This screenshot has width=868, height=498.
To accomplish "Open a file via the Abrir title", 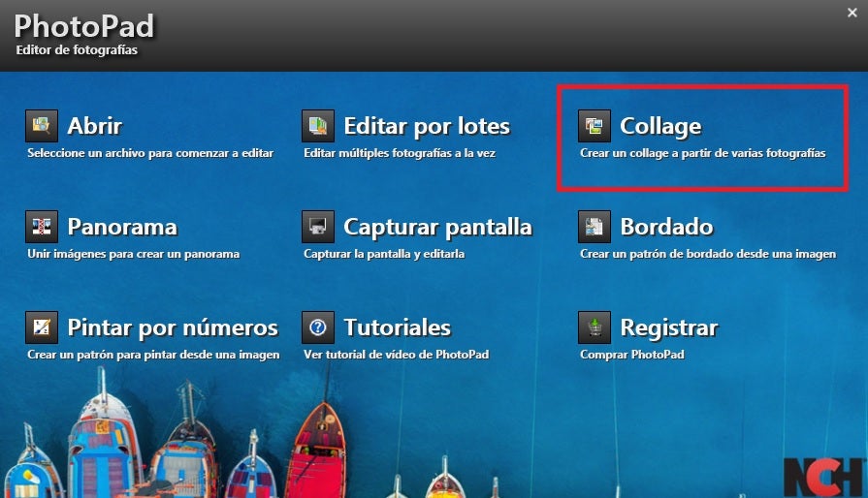I will tap(95, 126).
